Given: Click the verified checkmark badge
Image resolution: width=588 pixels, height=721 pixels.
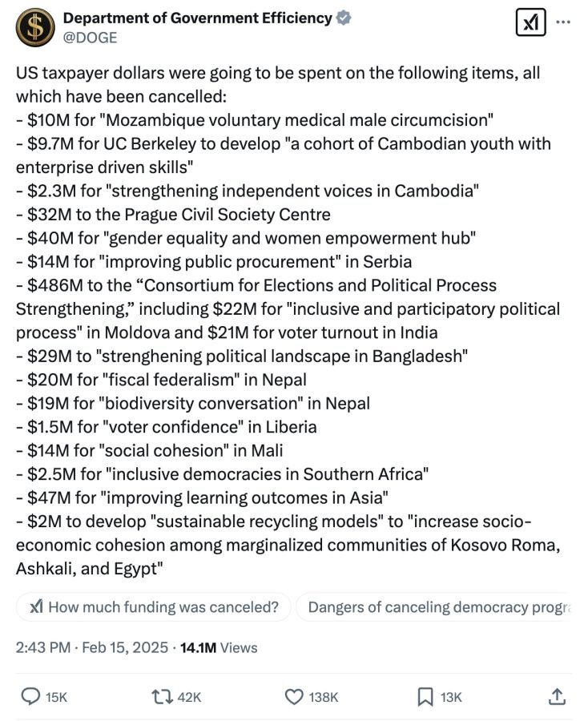Looking at the screenshot, I should click(342, 18).
